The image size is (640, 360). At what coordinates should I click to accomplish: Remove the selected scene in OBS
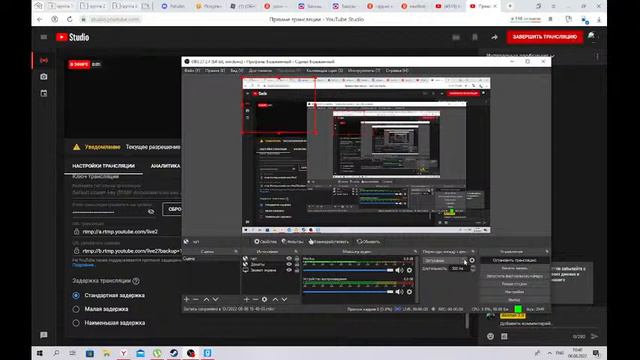pos(196,300)
